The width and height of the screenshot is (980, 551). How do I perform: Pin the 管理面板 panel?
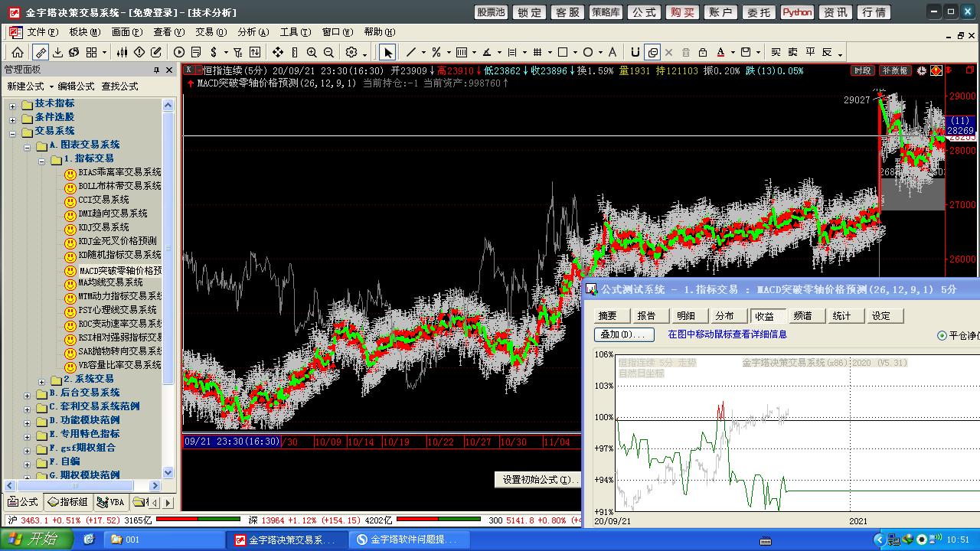coord(156,70)
